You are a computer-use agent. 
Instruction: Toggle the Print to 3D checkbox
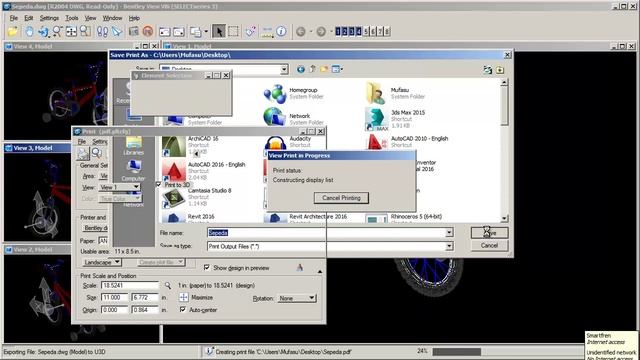[159, 184]
